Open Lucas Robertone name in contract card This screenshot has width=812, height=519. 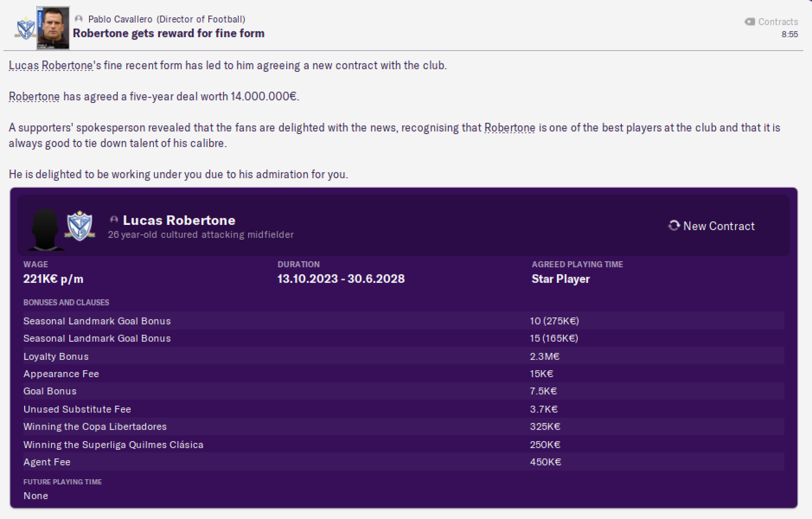coord(179,220)
